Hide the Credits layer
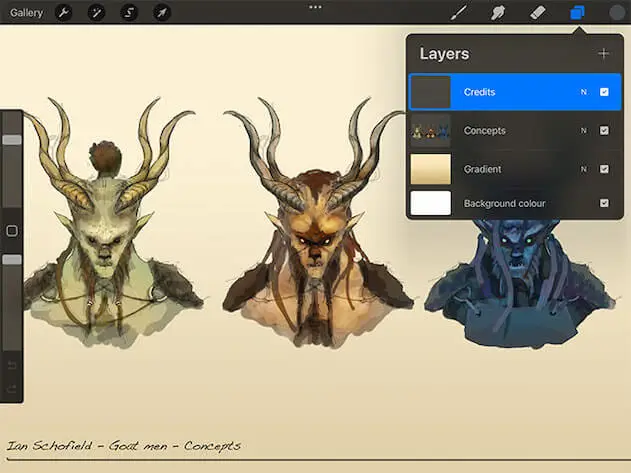The height and width of the screenshot is (473, 631). [604, 92]
